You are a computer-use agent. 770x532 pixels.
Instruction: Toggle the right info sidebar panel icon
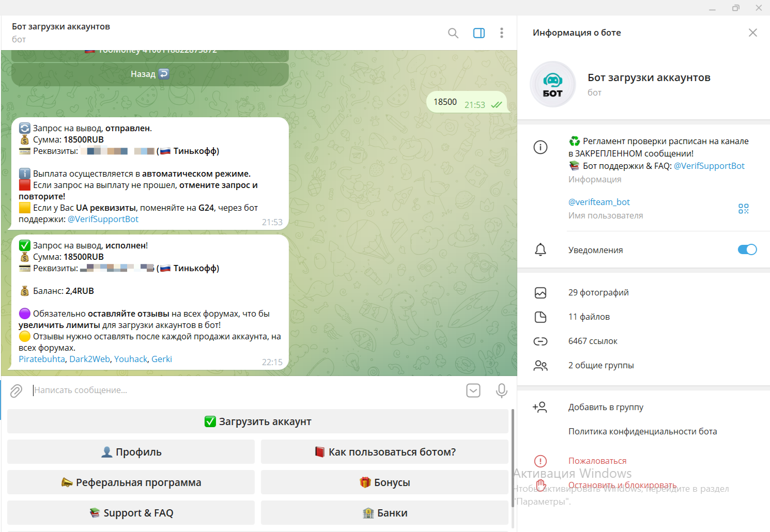pyautogui.click(x=479, y=33)
